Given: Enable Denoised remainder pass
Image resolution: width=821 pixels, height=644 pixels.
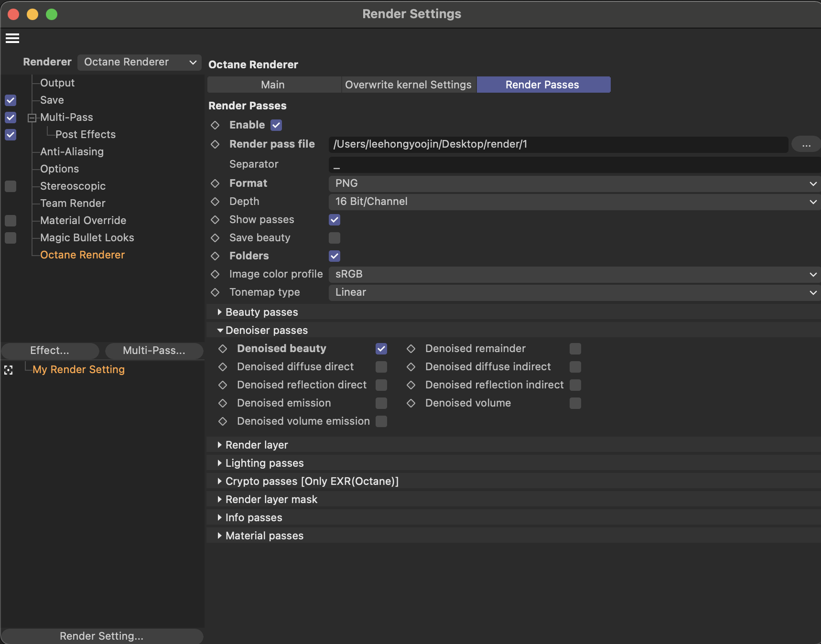Looking at the screenshot, I should 575,349.
